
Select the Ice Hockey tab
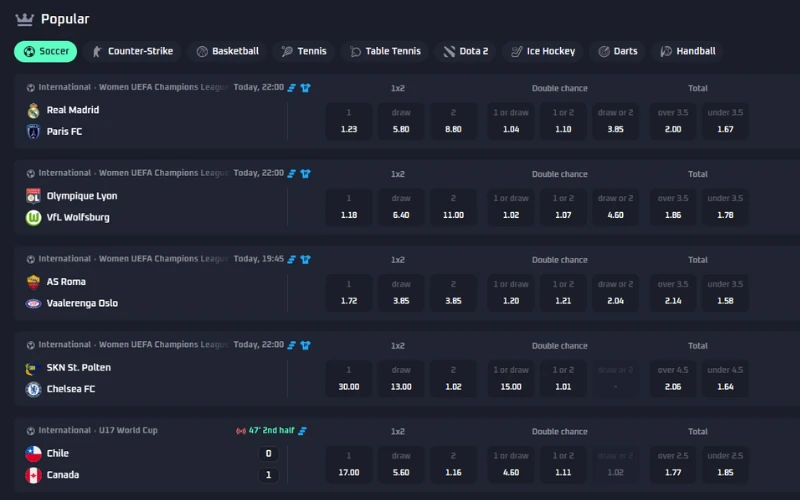coord(542,51)
